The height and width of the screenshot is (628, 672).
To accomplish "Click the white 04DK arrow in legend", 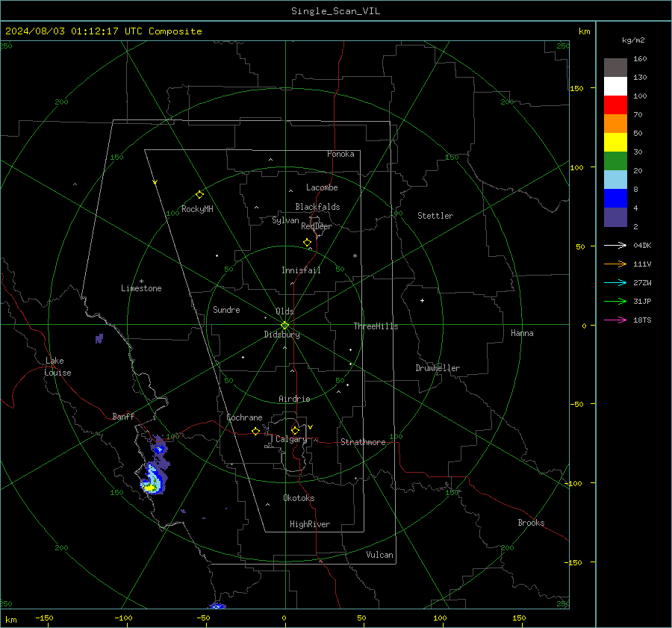I will 615,245.
